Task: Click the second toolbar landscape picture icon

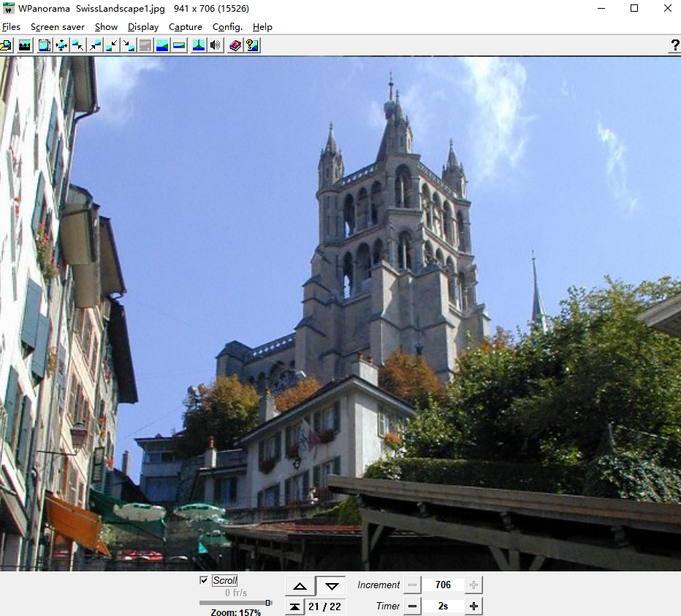Action: [x=26, y=45]
